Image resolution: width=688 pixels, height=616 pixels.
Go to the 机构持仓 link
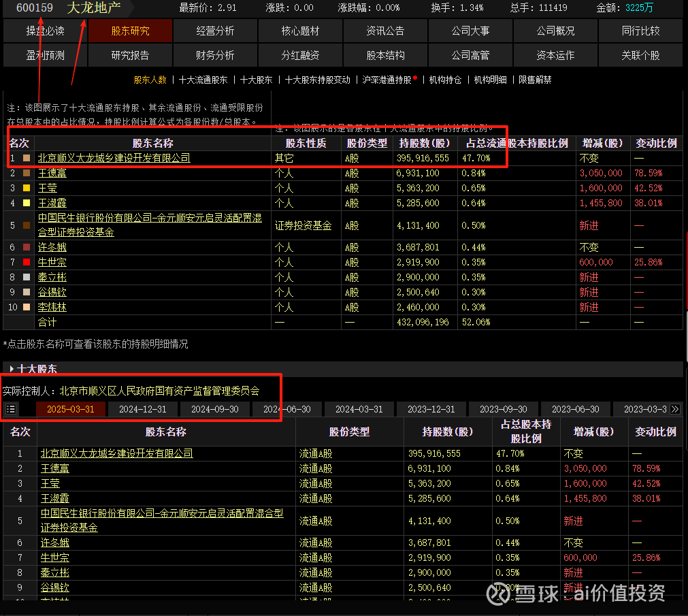click(x=445, y=80)
